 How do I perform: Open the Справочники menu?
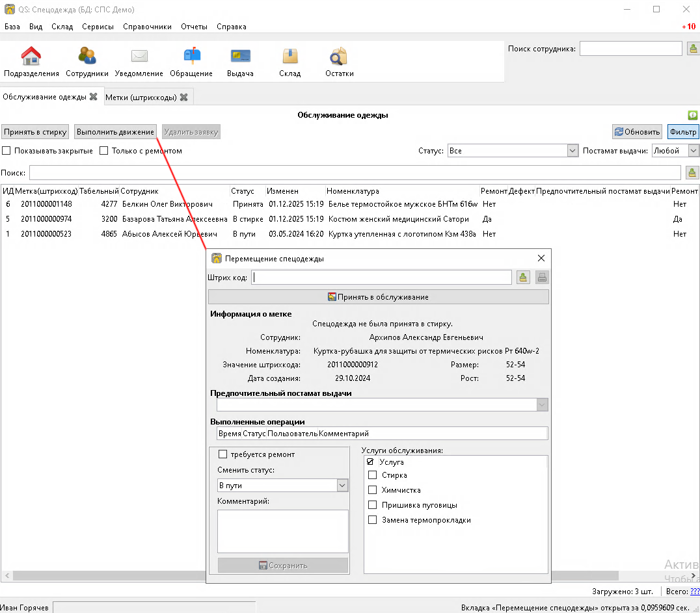[147, 27]
